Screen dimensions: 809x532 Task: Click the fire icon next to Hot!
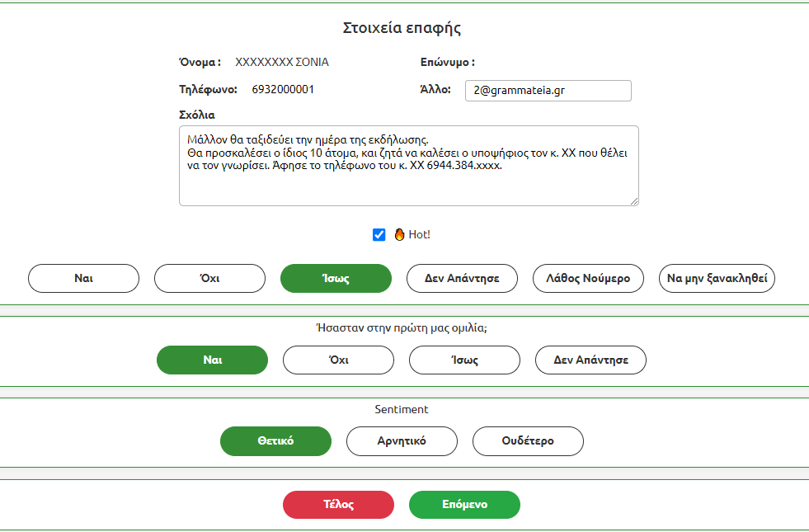click(x=399, y=235)
